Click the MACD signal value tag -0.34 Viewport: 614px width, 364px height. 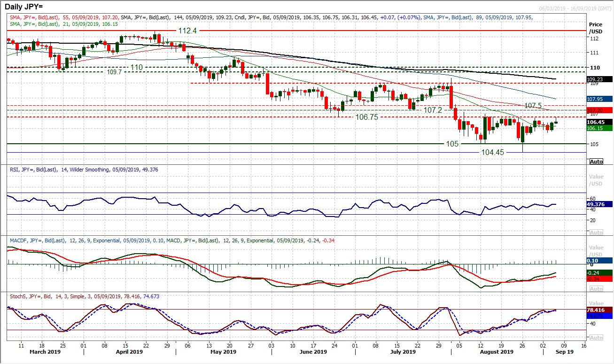(600, 279)
